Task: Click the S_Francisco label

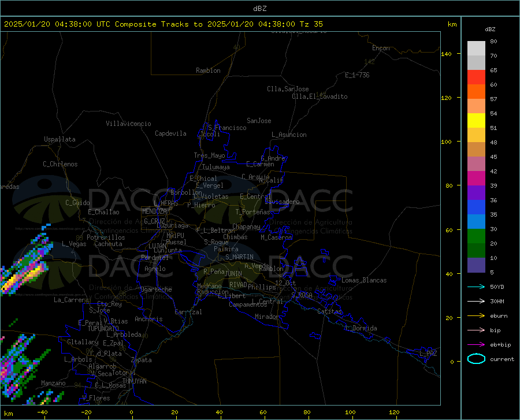Action: pos(227,128)
